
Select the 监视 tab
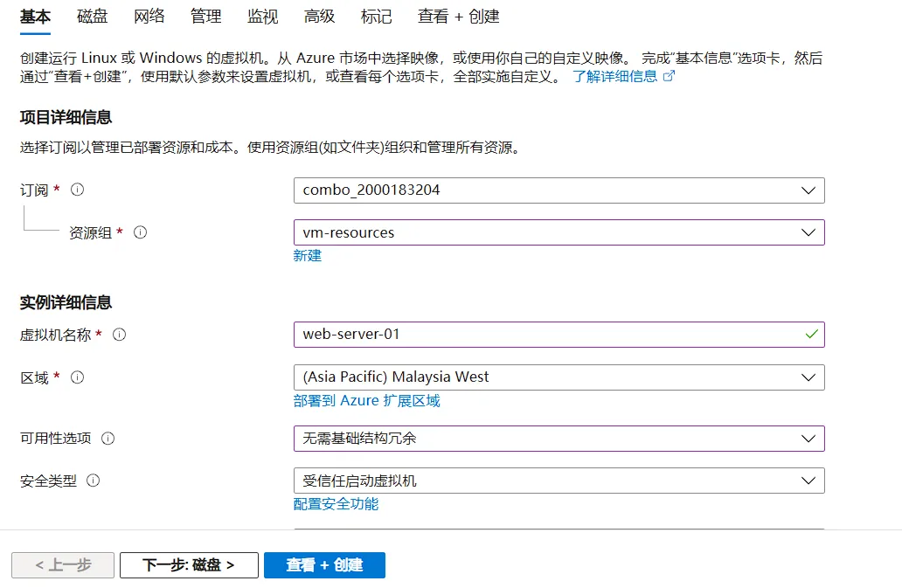pos(262,16)
